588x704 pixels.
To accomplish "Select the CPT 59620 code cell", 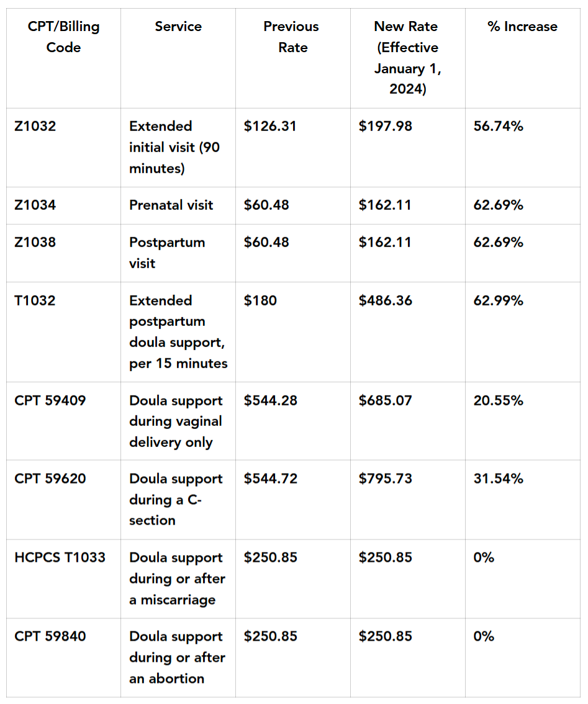I will click(x=50, y=479).
